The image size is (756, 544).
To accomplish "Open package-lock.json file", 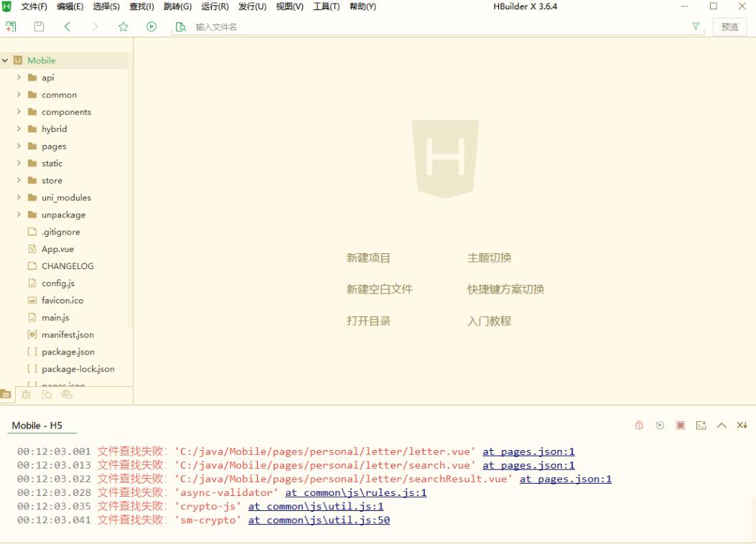I will click(x=78, y=369).
